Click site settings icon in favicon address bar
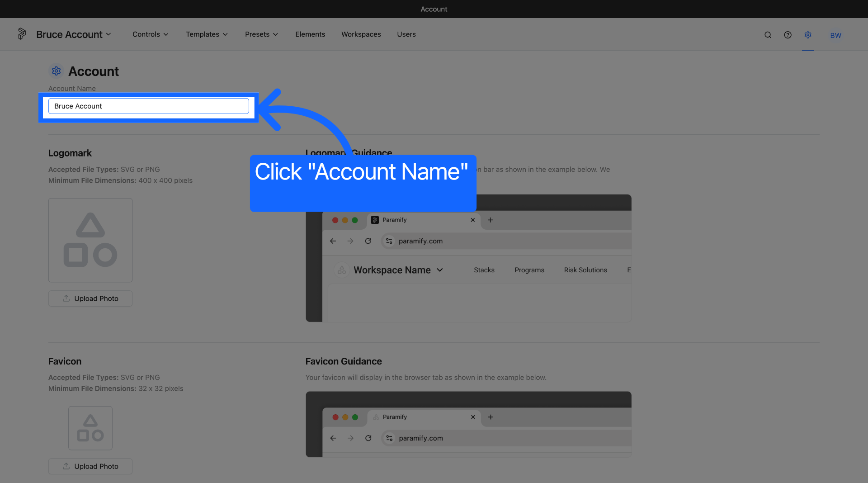 [389, 438]
